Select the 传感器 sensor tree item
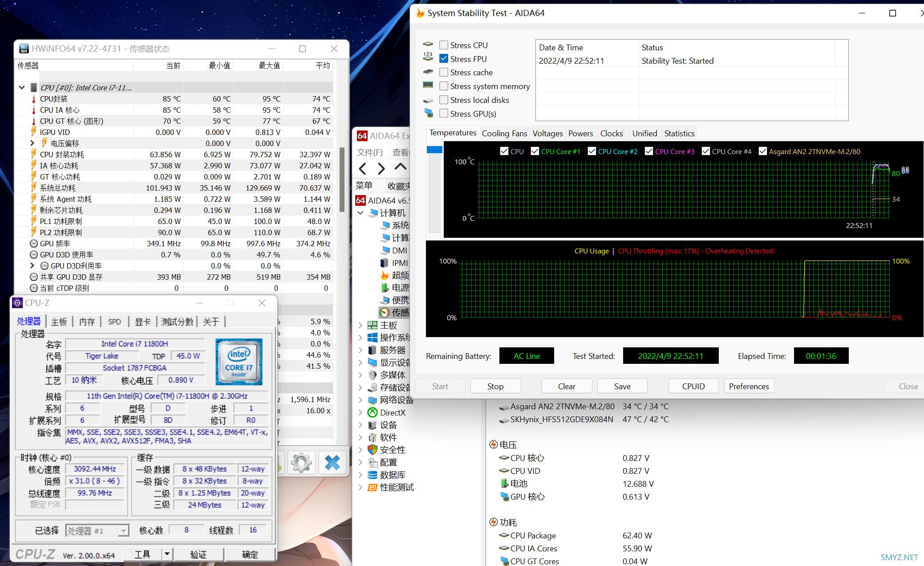 tap(395, 313)
